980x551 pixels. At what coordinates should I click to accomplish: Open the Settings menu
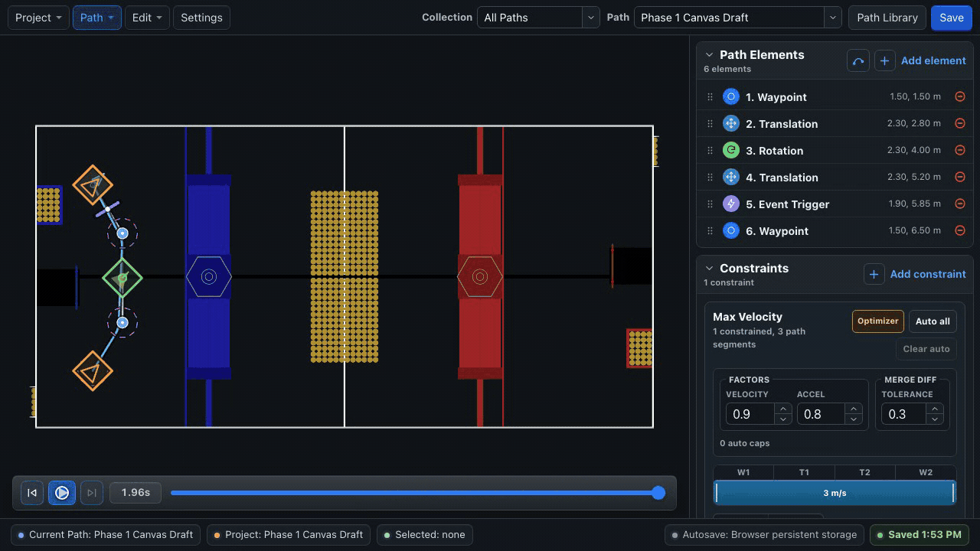pos(201,18)
